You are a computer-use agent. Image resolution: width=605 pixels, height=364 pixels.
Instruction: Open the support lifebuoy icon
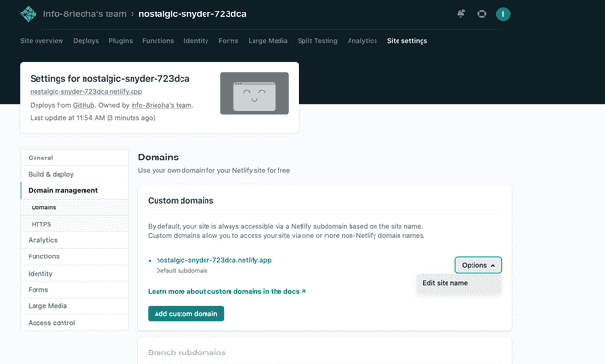pos(481,13)
